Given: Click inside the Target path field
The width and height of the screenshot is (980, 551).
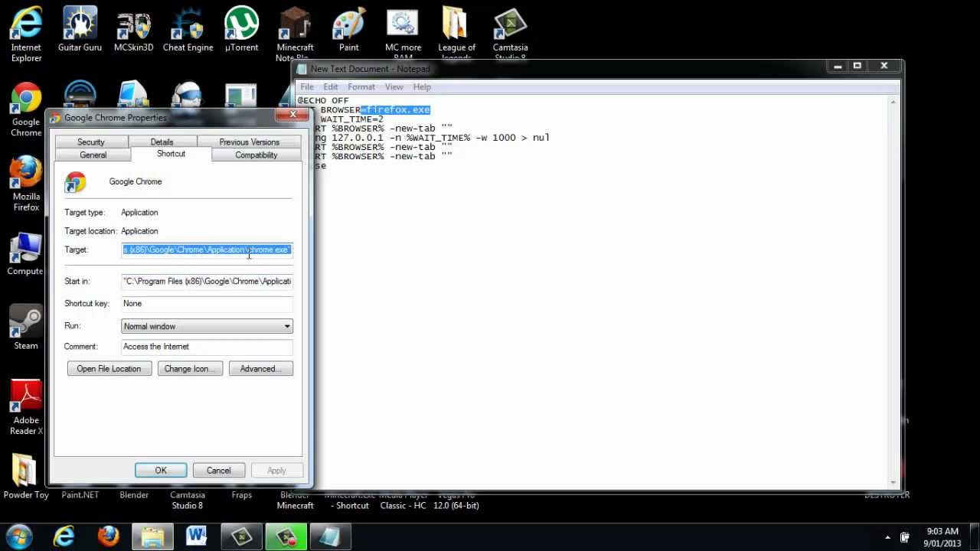Looking at the screenshot, I should 207,250.
